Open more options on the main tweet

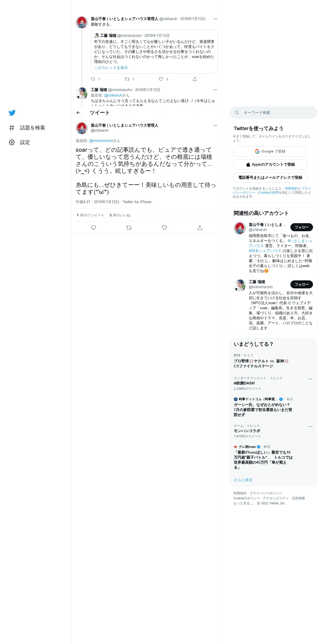point(215,125)
